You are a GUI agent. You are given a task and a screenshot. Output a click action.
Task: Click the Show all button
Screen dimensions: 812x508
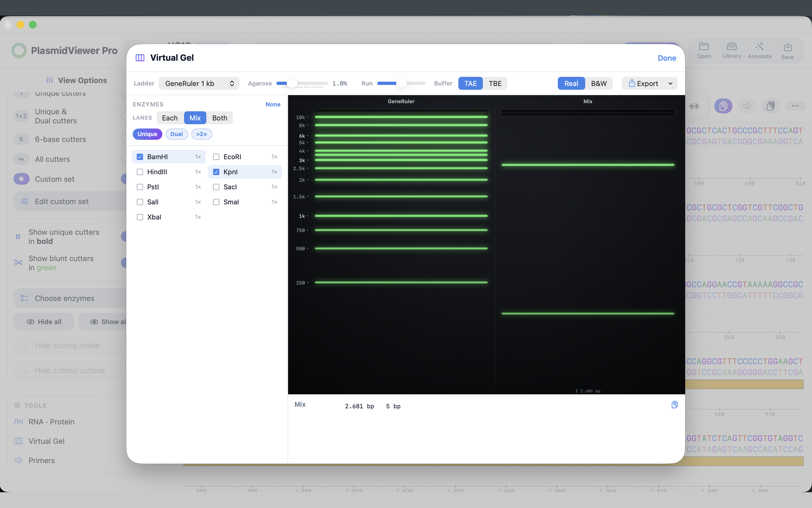point(102,322)
